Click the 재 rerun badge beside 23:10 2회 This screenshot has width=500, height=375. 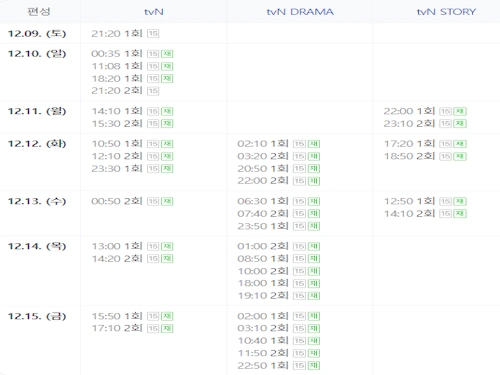[x=460, y=124]
